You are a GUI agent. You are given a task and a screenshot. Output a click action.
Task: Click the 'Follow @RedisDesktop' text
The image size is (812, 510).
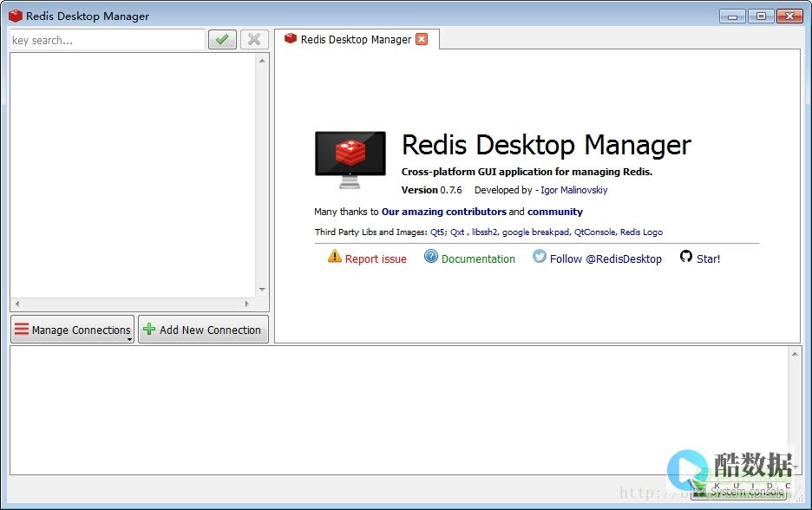coord(606,258)
